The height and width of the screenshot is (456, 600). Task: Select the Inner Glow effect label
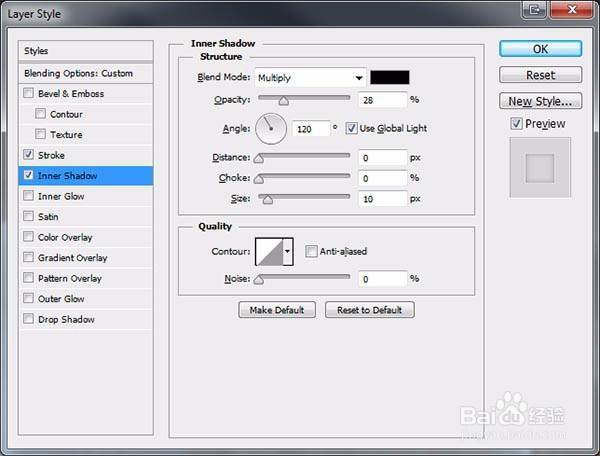(x=61, y=196)
